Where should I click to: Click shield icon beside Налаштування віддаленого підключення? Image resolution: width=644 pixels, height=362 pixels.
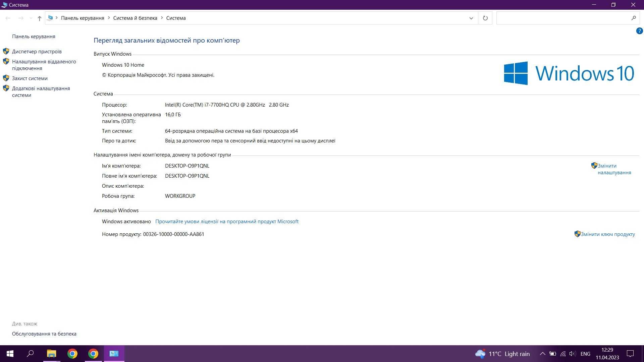tap(6, 61)
